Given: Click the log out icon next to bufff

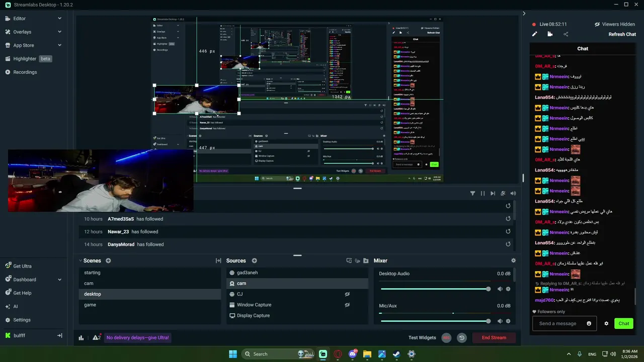Looking at the screenshot, I should (x=59, y=335).
